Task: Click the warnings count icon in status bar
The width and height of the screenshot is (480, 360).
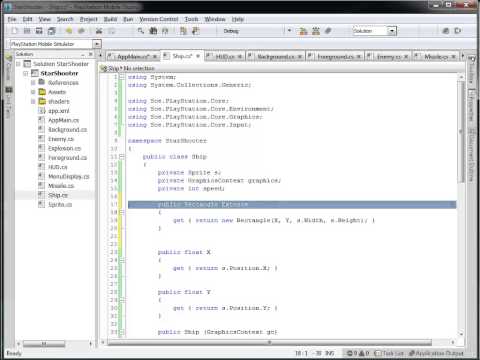Action: 362,353
